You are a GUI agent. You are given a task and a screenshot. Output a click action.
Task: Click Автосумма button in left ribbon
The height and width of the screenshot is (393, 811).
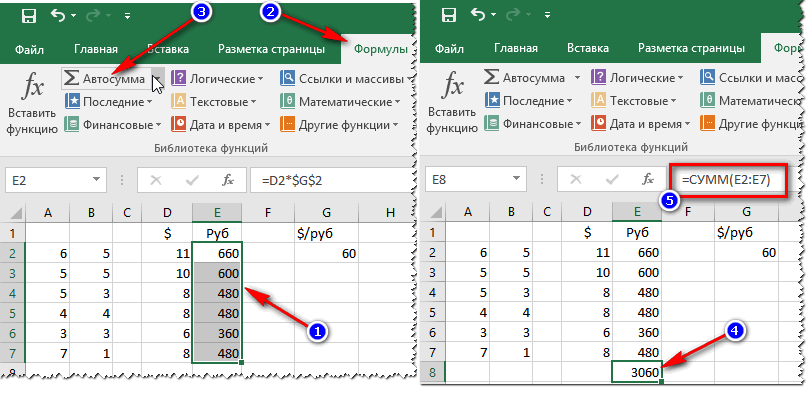click(106, 79)
